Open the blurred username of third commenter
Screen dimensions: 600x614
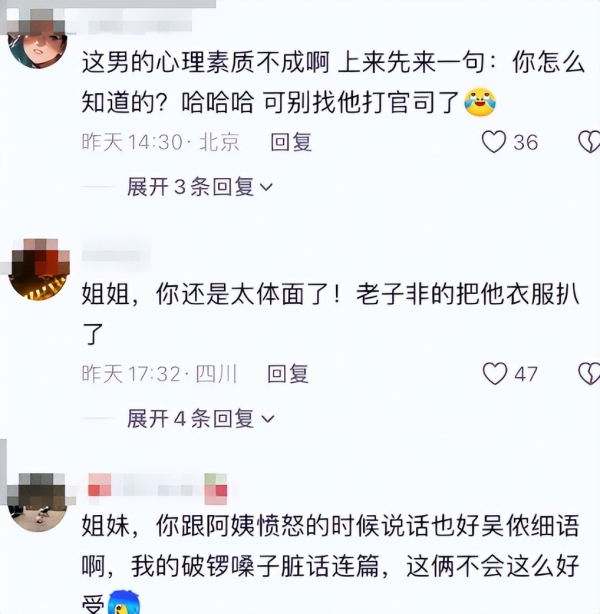(157, 489)
